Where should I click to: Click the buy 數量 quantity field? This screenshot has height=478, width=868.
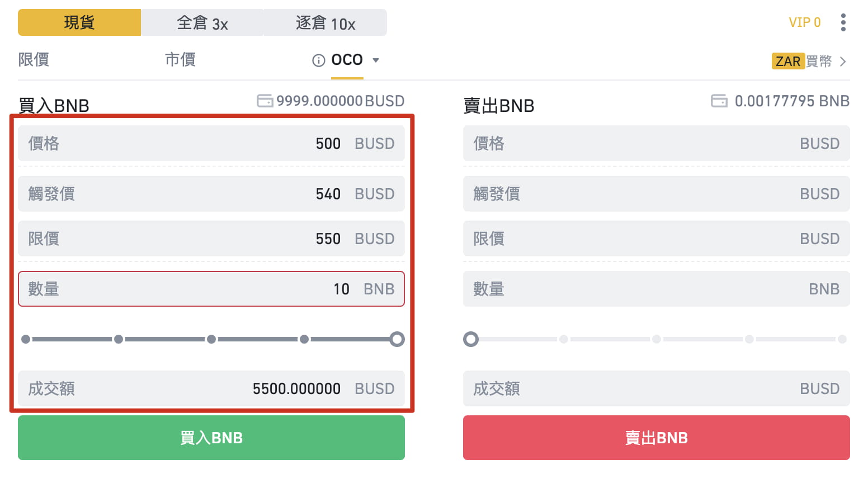(x=211, y=289)
